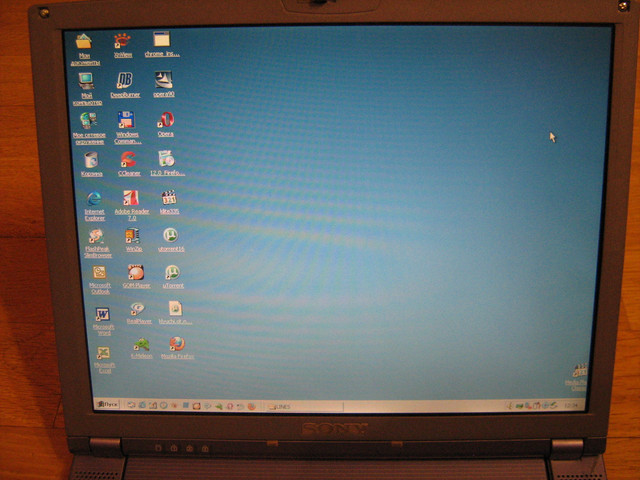Open the Media Player Classic desktop icon
The height and width of the screenshot is (480, 640).
coord(579,371)
